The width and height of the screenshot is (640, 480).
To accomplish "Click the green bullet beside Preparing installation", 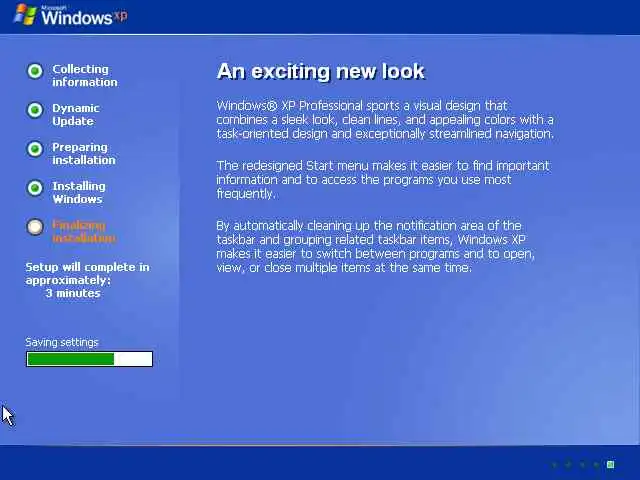I will [x=35, y=149].
